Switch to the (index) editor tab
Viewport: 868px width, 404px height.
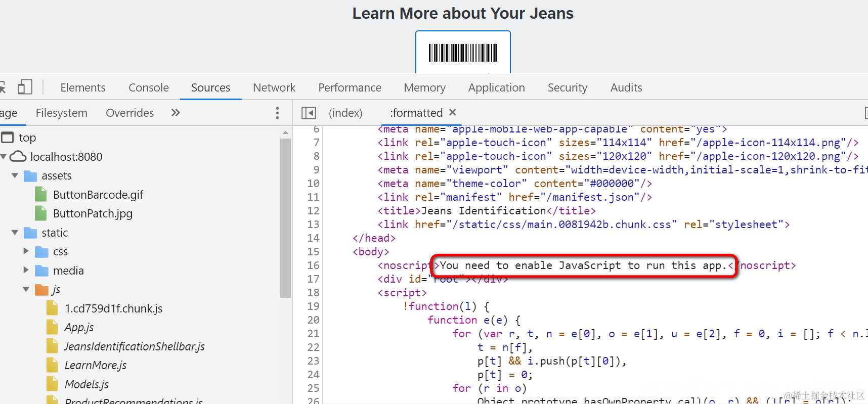click(x=345, y=113)
